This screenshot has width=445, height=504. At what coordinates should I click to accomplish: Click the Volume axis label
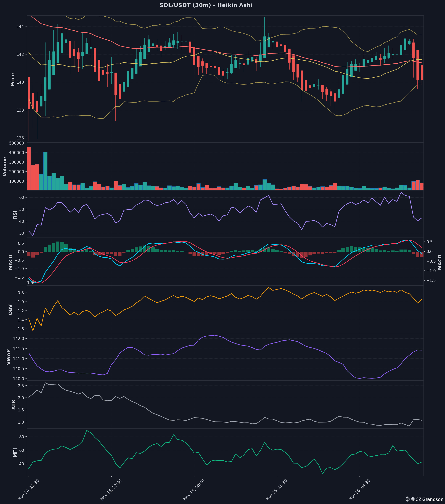5,166
